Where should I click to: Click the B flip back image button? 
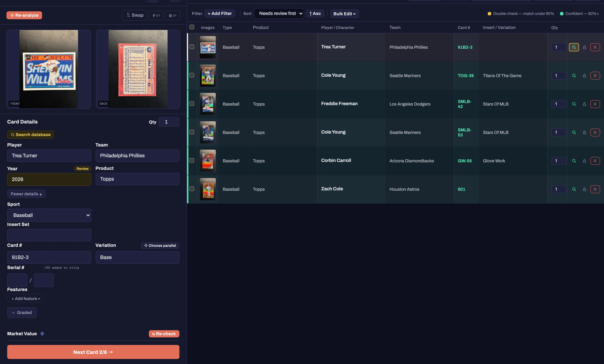[173, 15]
